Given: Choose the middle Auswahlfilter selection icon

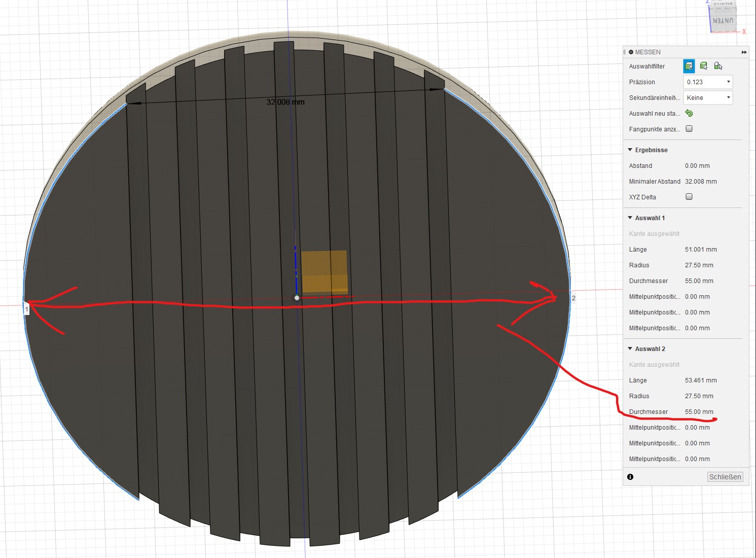Looking at the screenshot, I should 703,66.
